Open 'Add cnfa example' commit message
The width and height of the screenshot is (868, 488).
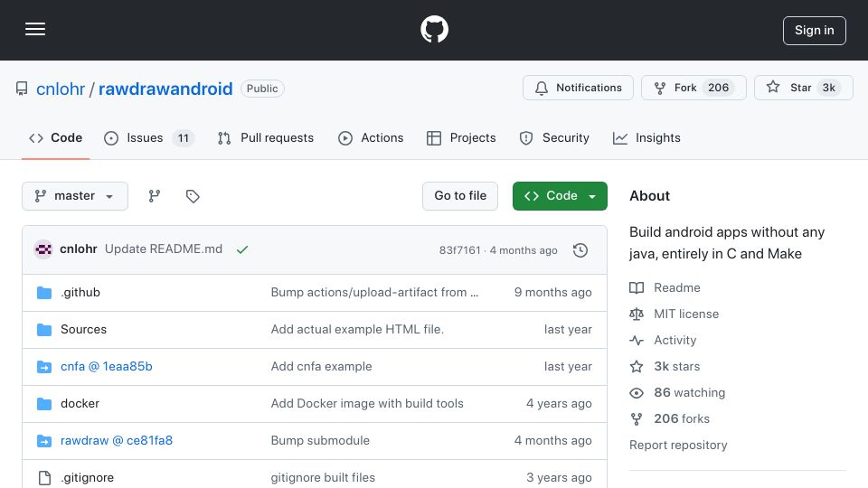point(321,366)
